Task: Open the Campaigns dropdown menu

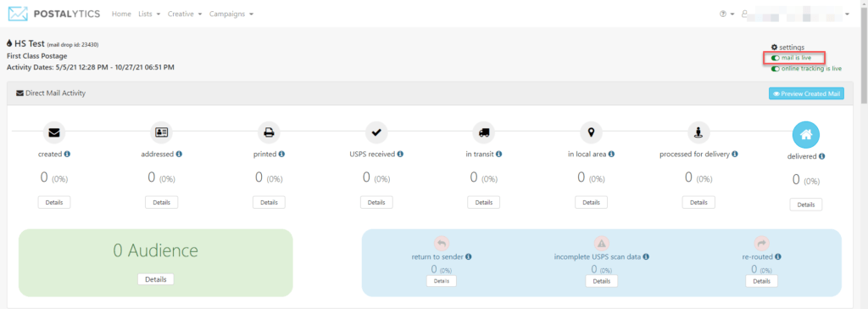Action: click(231, 14)
